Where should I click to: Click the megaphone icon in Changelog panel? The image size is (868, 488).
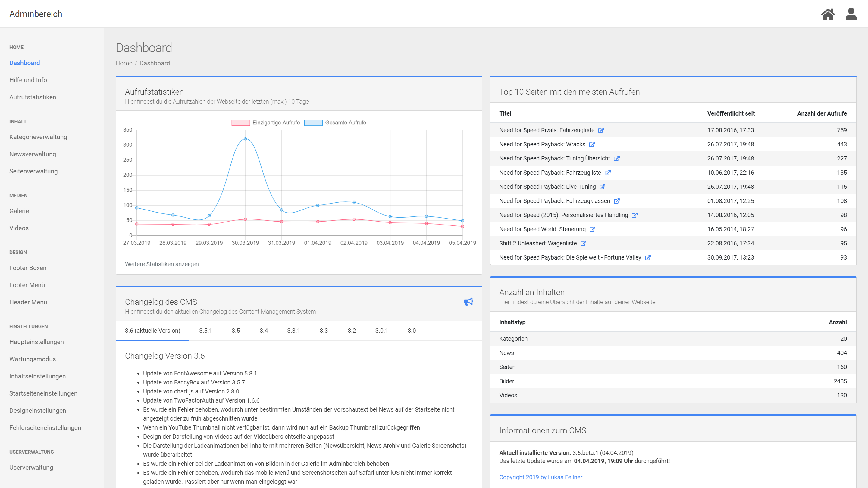coord(468,301)
